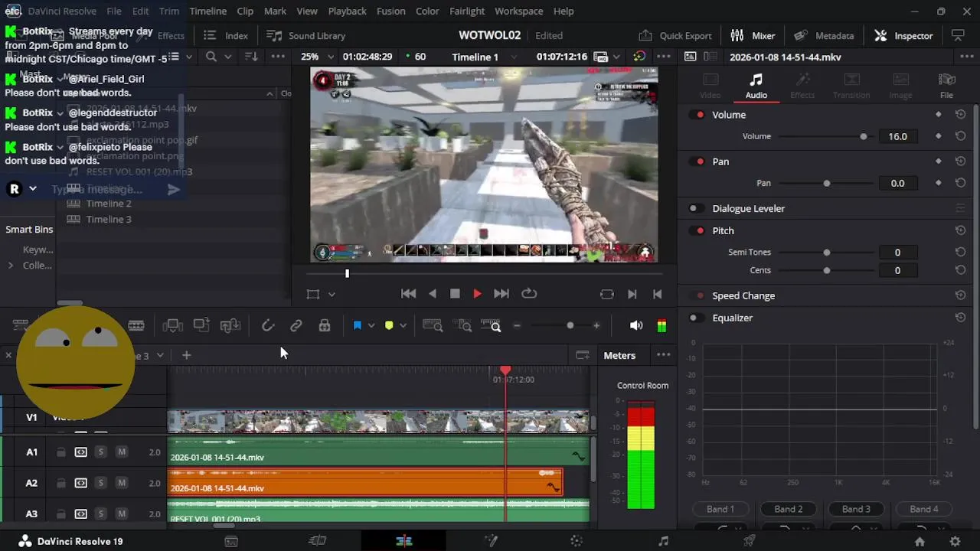
Task: Toggle the Pitch section enable switch
Action: click(x=698, y=230)
